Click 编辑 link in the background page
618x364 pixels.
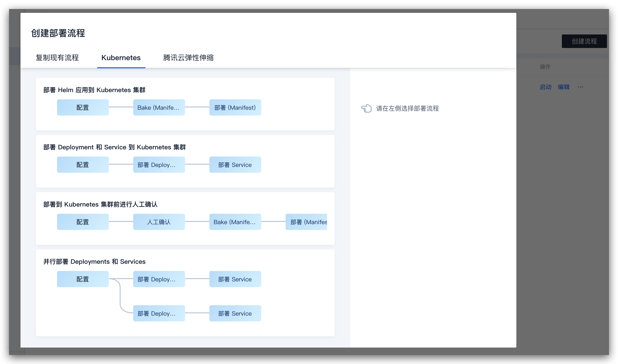click(x=563, y=87)
